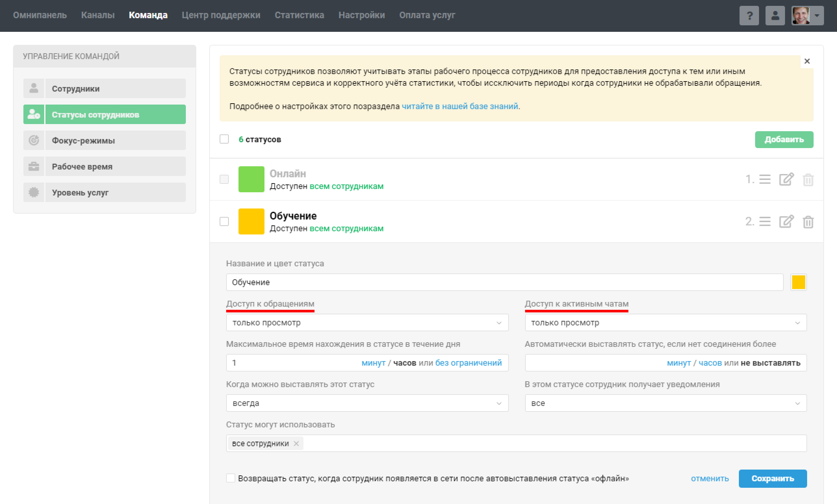
Task: Go to Уровень услуг section
Action: pos(115,193)
